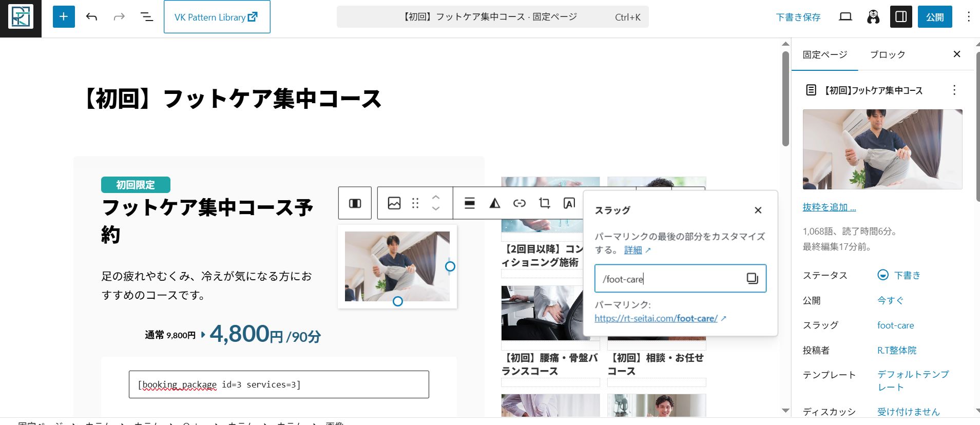Open image alignment options

469,203
